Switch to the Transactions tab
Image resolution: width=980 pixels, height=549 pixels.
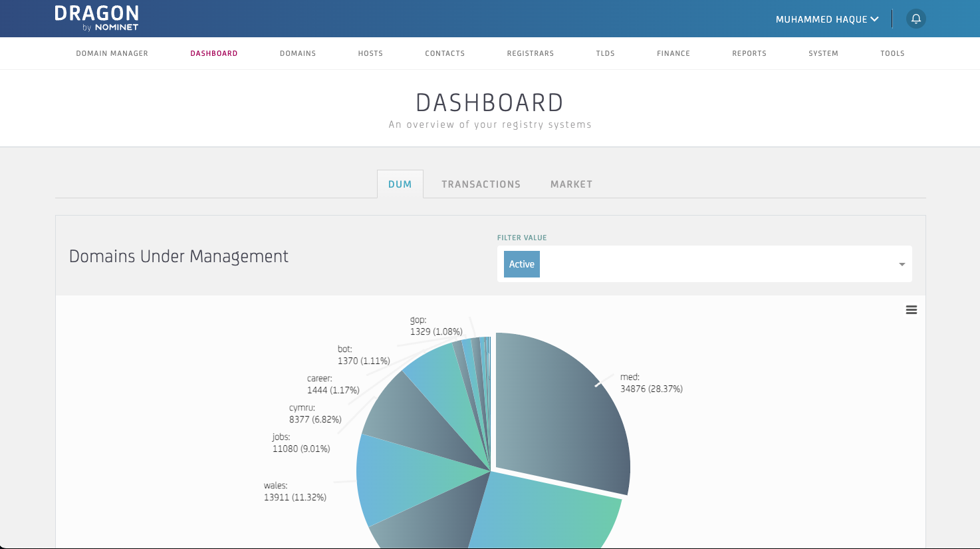(481, 184)
